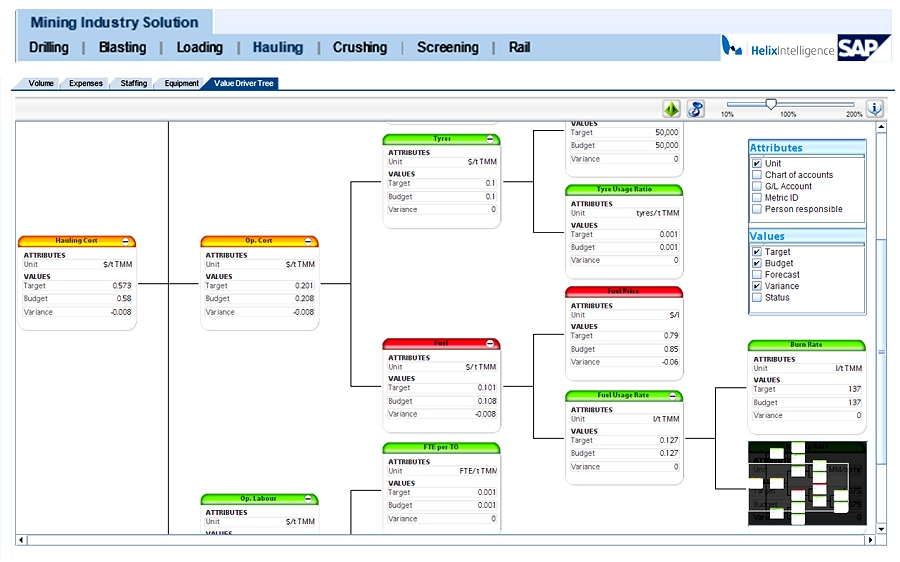Viewport: 900px width, 562px height.
Task: Enable the Forecast value checkbox
Action: point(757,275)
